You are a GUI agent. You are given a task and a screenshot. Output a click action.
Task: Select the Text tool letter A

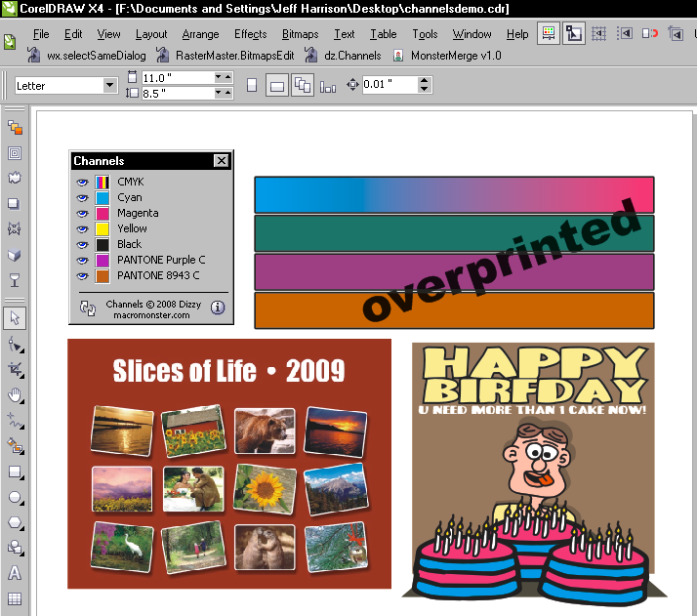[x=15, y=573]
